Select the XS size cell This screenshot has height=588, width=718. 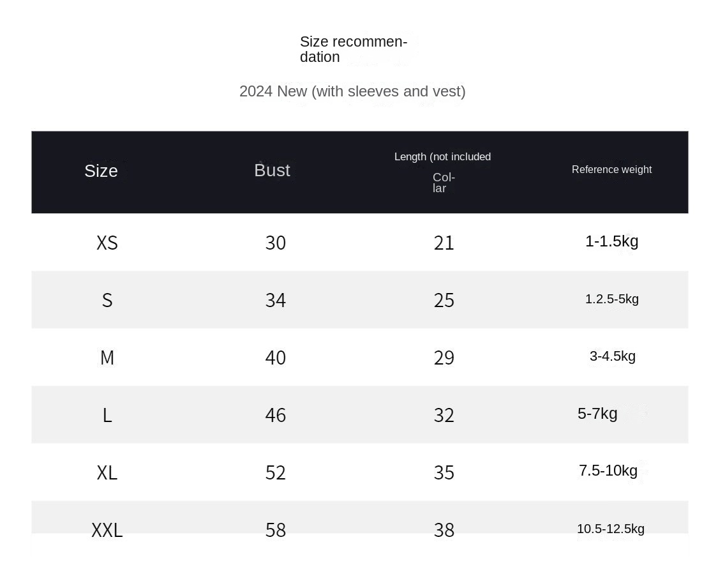click(x=107, y=243)
